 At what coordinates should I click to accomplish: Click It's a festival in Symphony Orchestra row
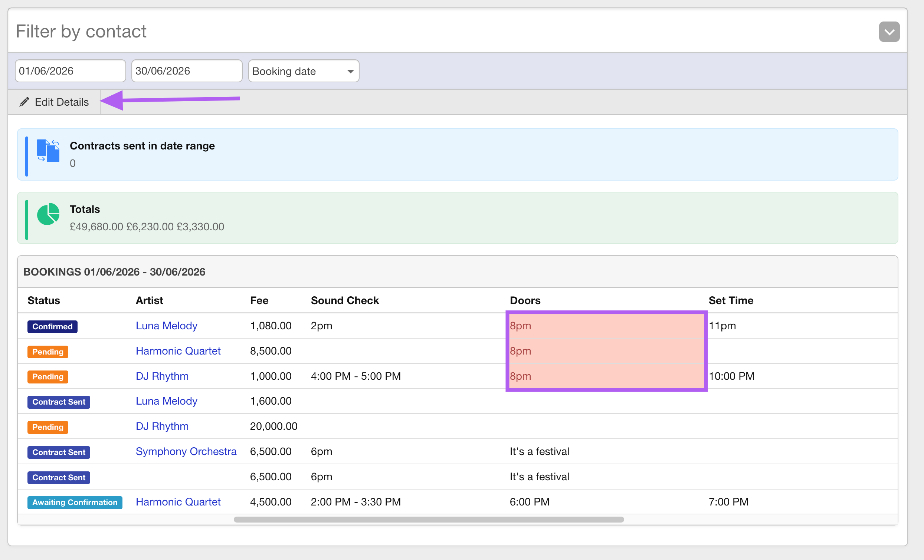point(539,451)
